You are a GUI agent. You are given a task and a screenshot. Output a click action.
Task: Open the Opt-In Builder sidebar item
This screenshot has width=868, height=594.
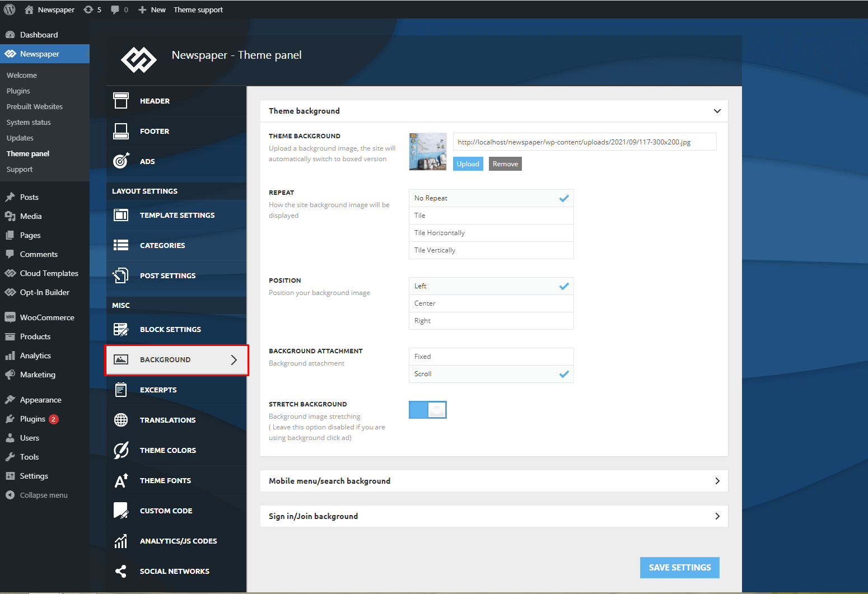coord(45,292)
